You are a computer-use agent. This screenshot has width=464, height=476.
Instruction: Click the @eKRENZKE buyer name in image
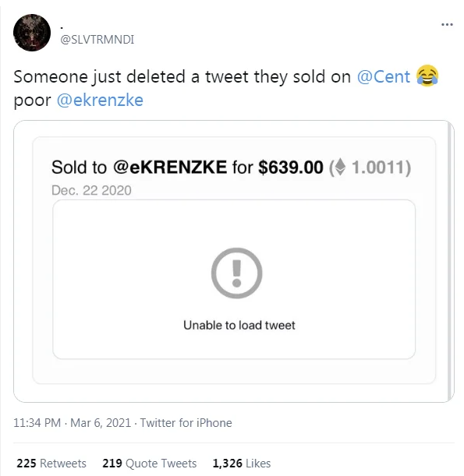[x=170, y=167]
